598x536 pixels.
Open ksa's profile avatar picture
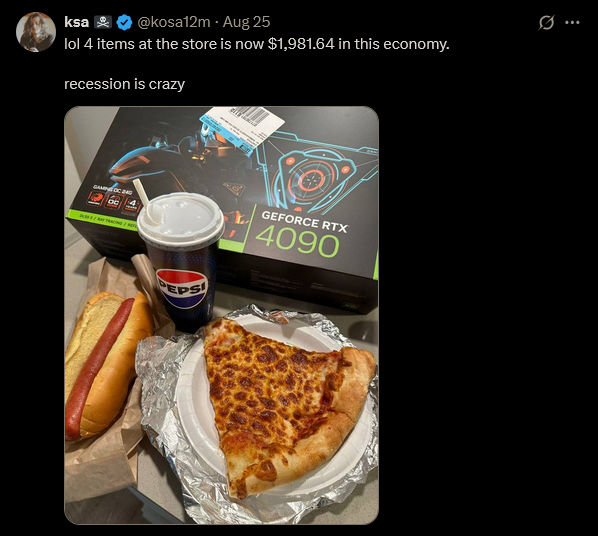point(36,32)
